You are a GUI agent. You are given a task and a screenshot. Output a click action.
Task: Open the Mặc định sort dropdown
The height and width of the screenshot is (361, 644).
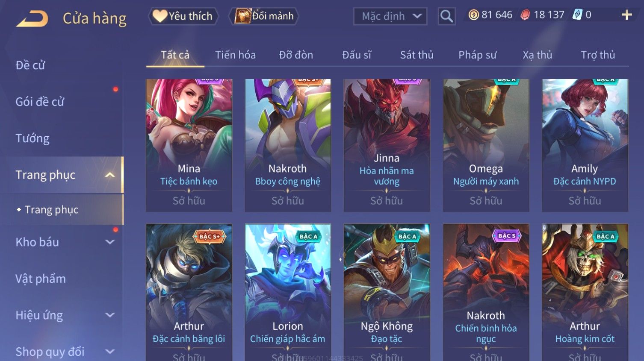(390, 16)
